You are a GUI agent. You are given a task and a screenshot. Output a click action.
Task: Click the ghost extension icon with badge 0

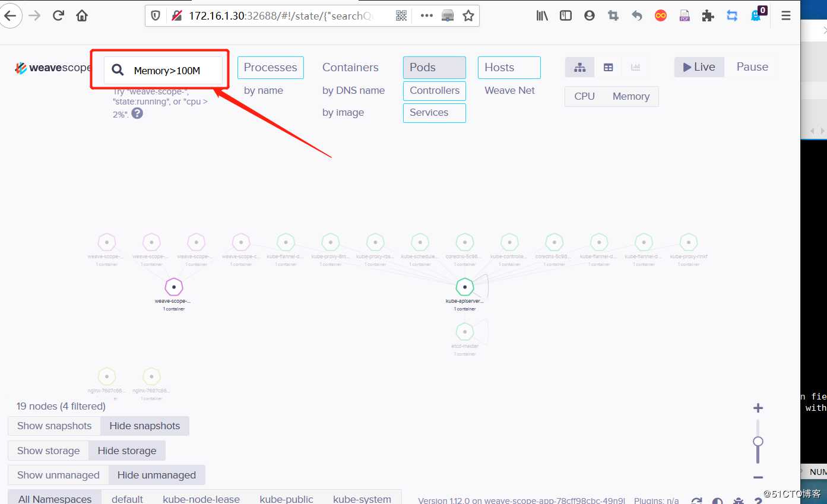tap(758, 14)
